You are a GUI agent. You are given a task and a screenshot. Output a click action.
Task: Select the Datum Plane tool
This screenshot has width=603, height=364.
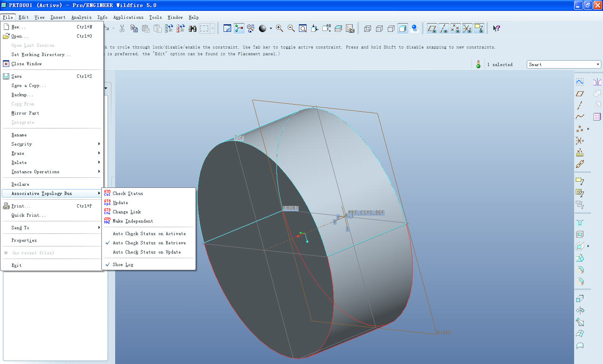pos(580,94)
